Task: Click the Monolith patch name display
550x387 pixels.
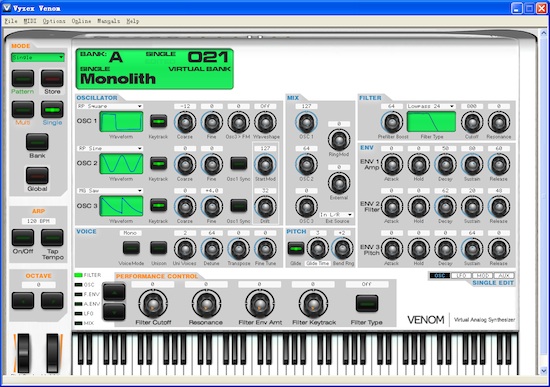Action: [x=118, y=79]
